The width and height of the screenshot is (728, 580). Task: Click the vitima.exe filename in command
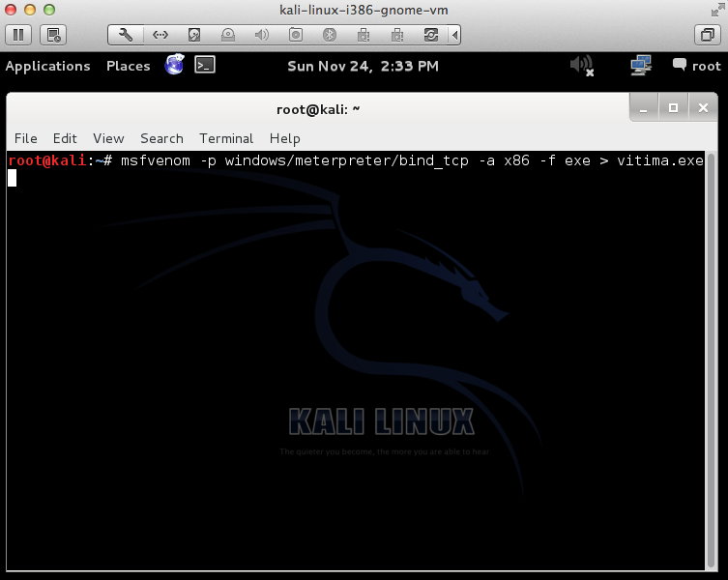[x=660, y=160]
